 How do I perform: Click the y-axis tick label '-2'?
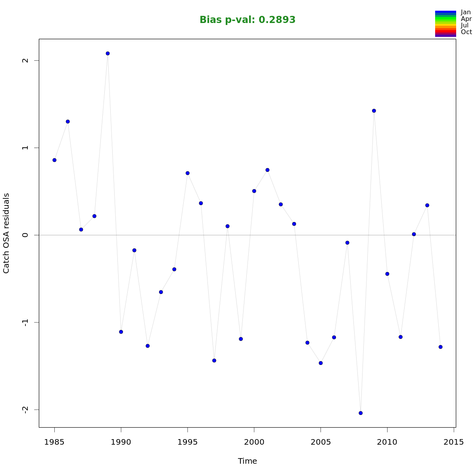click(25, 409)
